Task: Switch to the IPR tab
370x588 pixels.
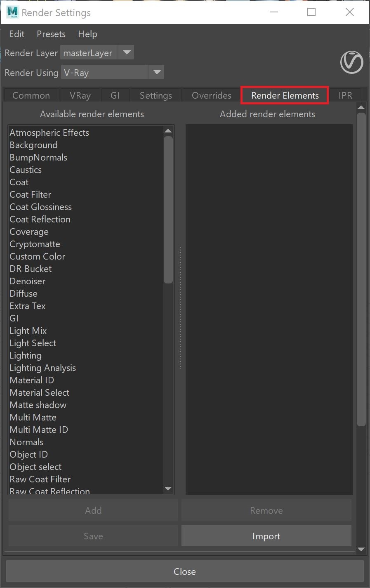Action: tap(345, 95)
